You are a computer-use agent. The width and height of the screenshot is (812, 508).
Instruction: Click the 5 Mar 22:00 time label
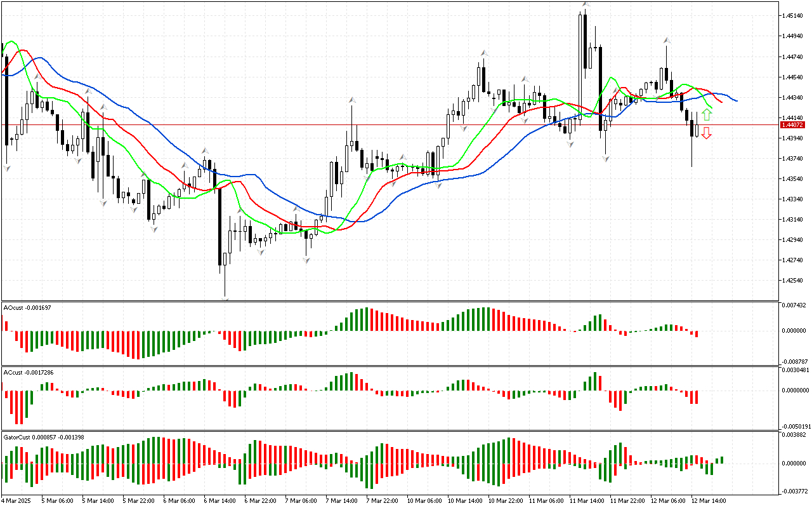138,500
